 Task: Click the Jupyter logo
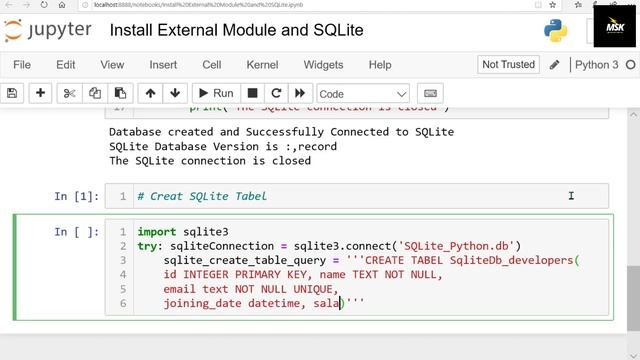(48, 30)
